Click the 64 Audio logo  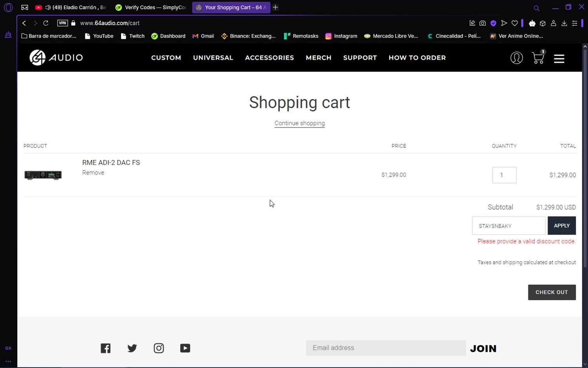pos(56,58)
